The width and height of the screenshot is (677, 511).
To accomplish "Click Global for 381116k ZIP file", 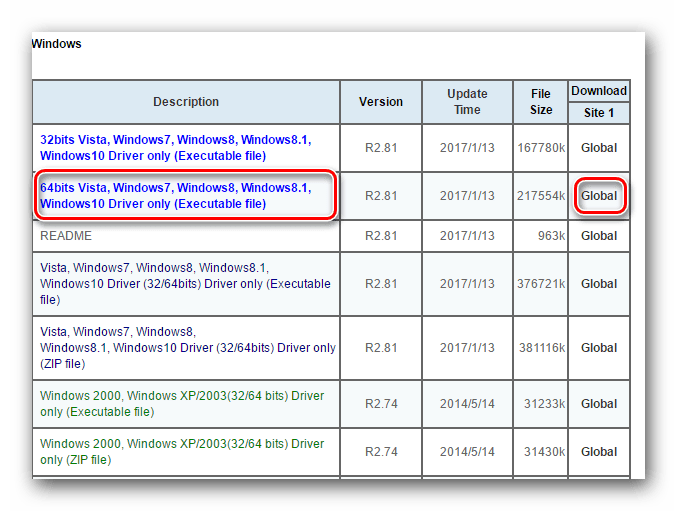I will pos(599,347).
